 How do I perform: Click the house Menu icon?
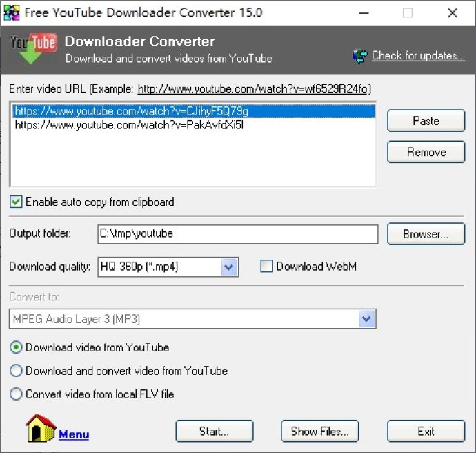(x=41, y=428)
